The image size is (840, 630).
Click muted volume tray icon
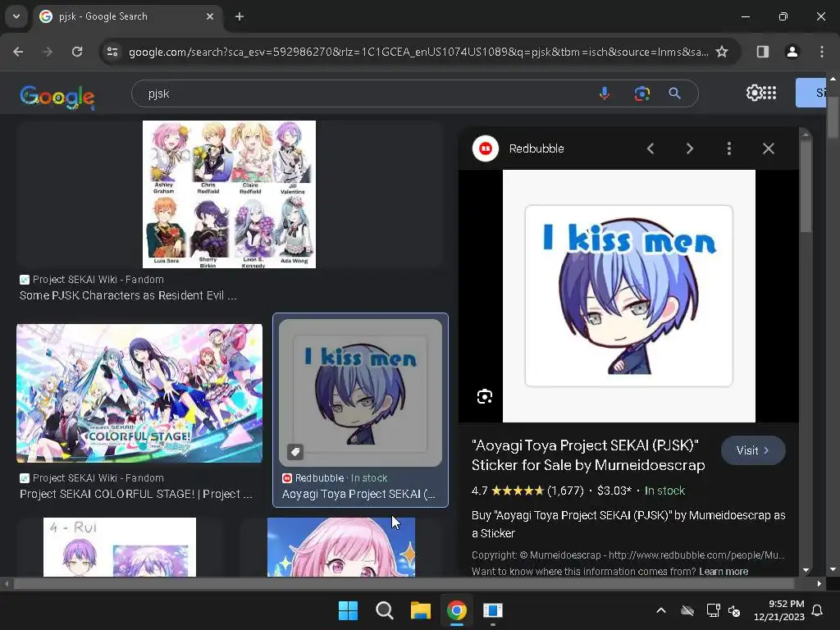(x=734, y=610)
